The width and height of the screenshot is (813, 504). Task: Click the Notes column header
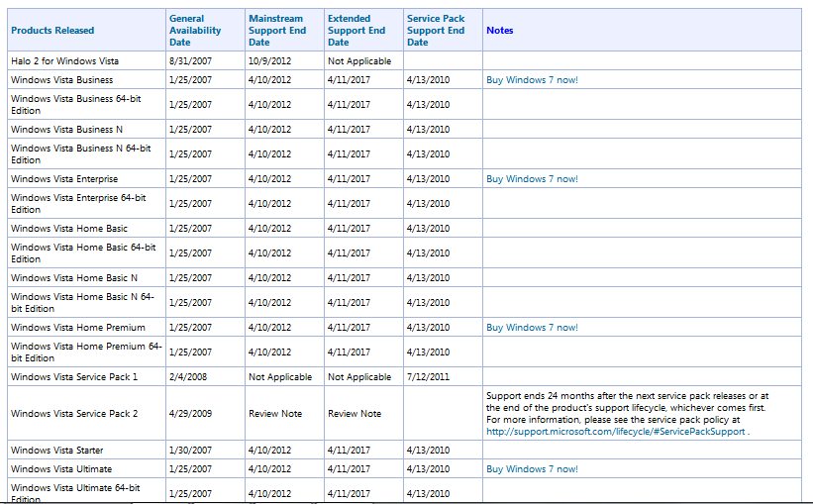[500, 31]
